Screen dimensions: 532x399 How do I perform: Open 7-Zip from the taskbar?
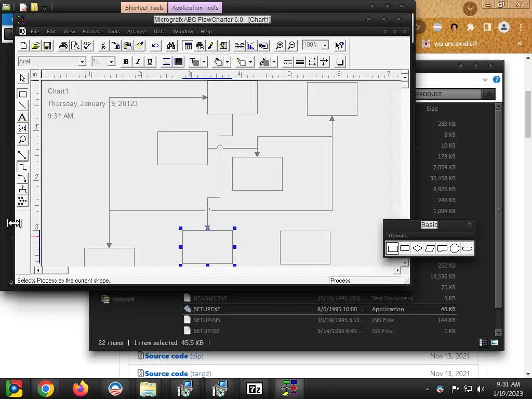coord(255,389)
